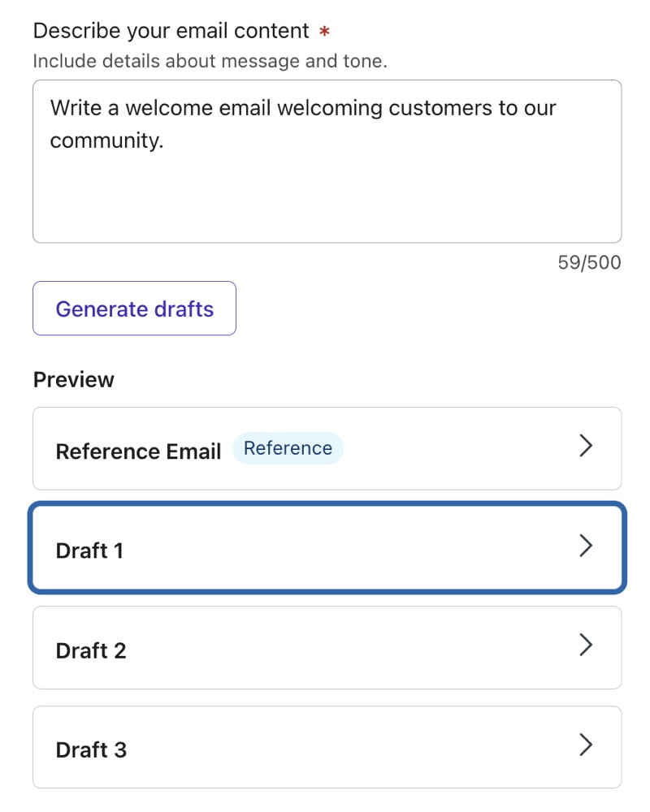Screen dimensions: 650x812
Task: Expand the Draft 1 preview card
Action: click(327, 550)
